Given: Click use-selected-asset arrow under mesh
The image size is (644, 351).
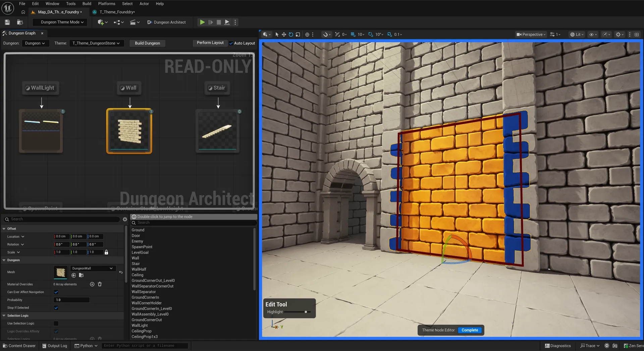Looking at the screenshot, I should [x=74, y=275].
